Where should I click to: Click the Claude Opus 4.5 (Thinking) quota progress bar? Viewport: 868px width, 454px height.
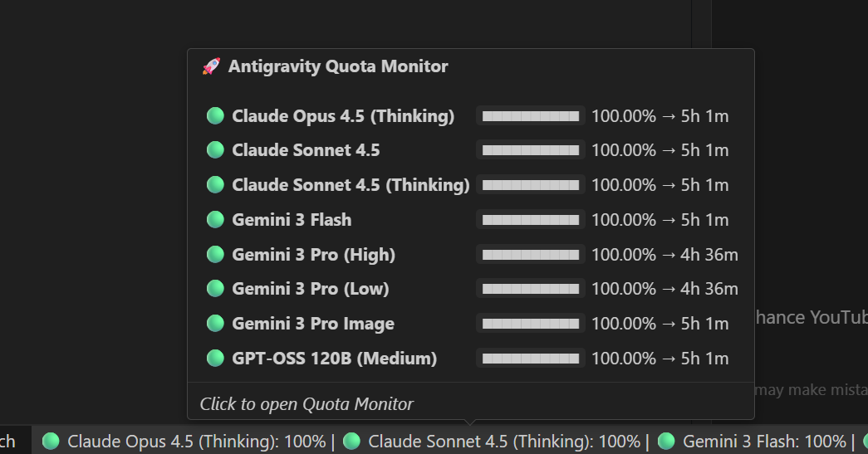[531, 116]
